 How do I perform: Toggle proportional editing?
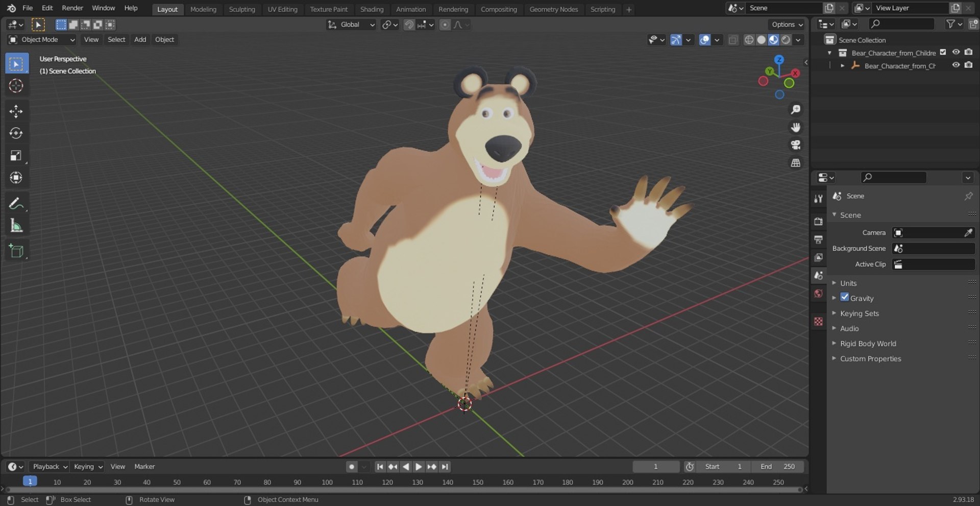click(445, 25)
